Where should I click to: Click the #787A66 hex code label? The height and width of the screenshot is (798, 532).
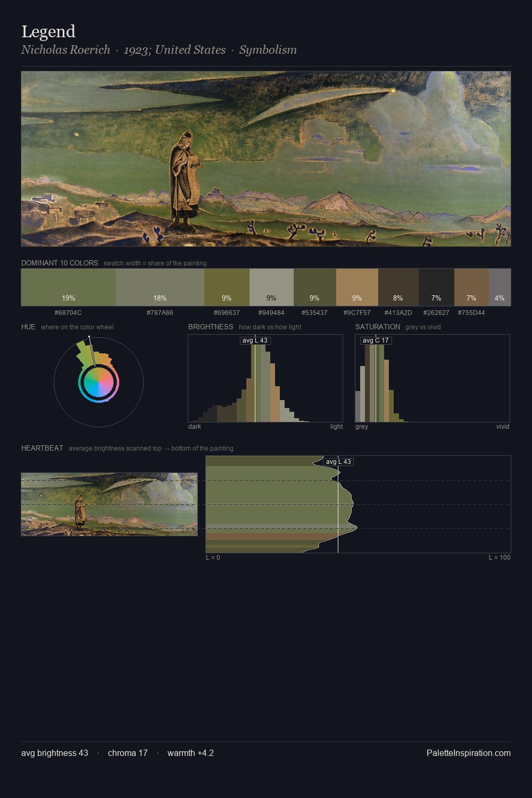[160, 313]
